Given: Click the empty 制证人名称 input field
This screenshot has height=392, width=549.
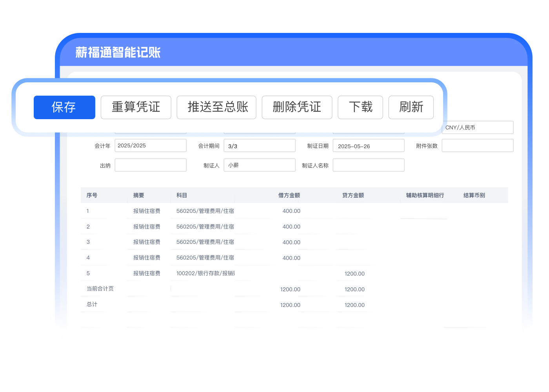Looking at the screenshot, I should (368, 165).
